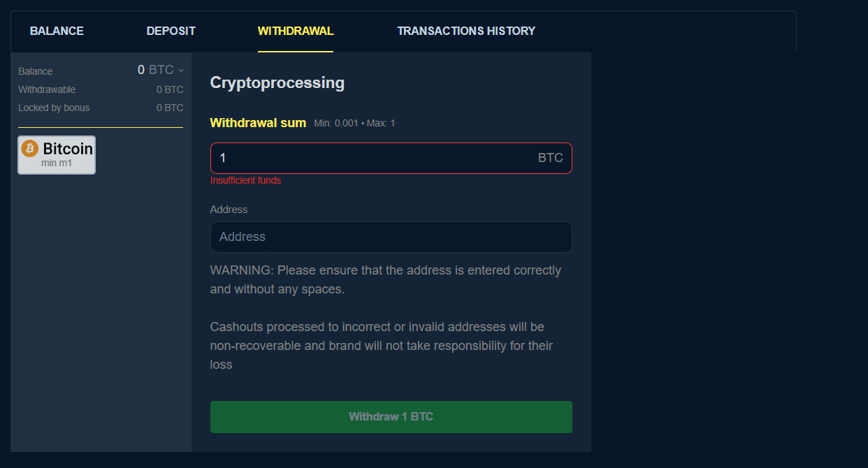Open the Deposit tab

pos(171,31)
